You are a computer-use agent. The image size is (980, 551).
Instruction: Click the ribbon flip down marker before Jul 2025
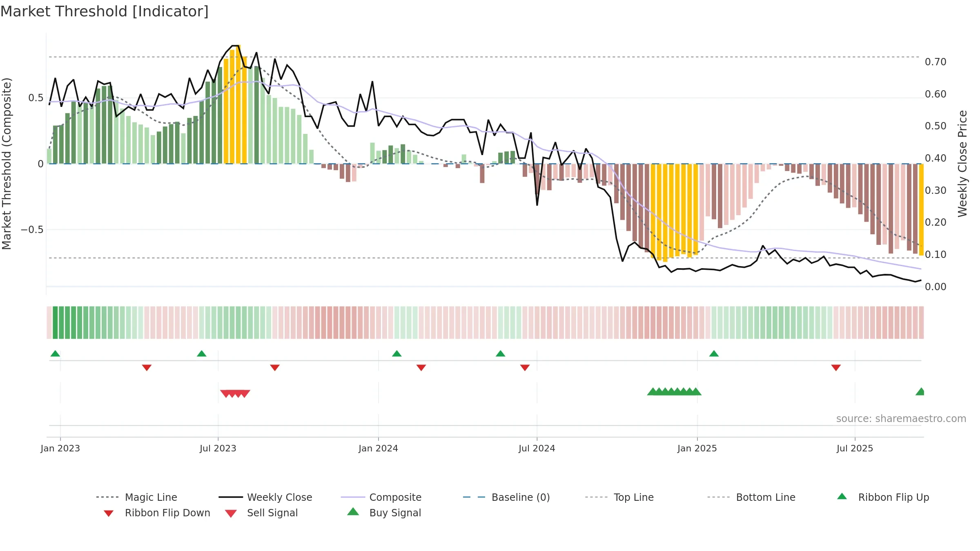point(836,368)
